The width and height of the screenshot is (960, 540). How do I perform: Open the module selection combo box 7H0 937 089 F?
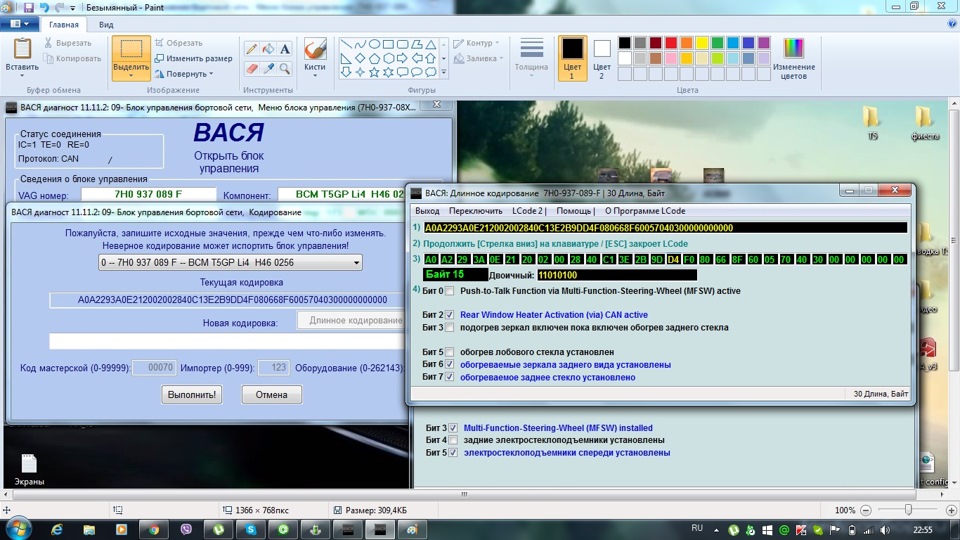pos(230,263)
